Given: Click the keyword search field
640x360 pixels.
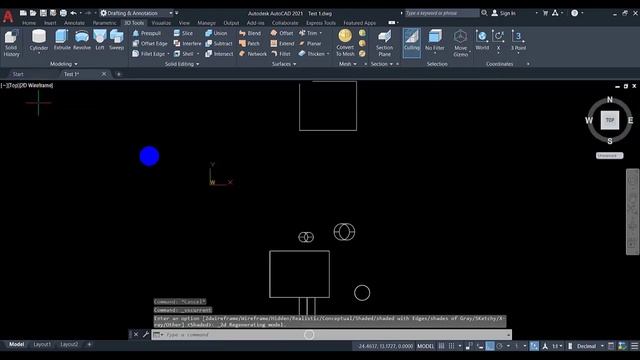Looking at the screenshot, I should [x=442, y=13].
